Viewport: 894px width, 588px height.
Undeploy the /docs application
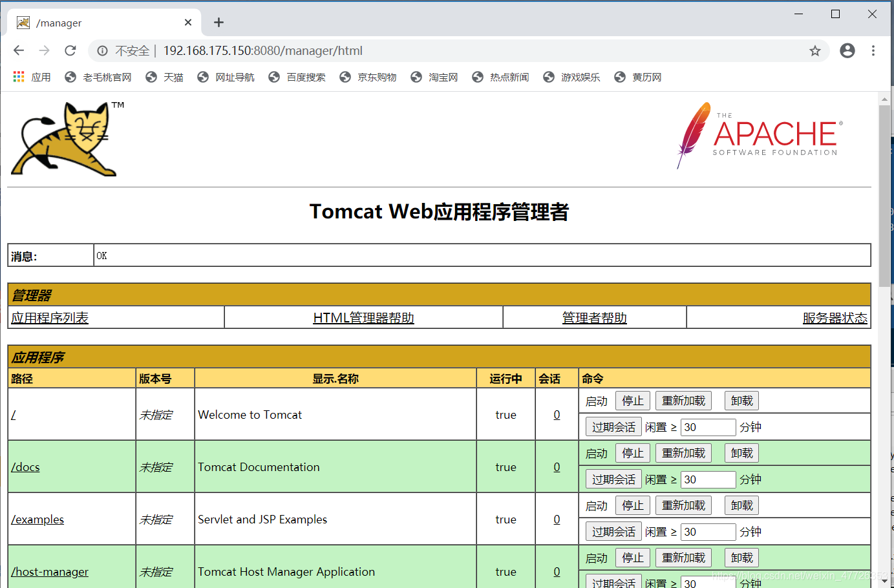point(741,453)
